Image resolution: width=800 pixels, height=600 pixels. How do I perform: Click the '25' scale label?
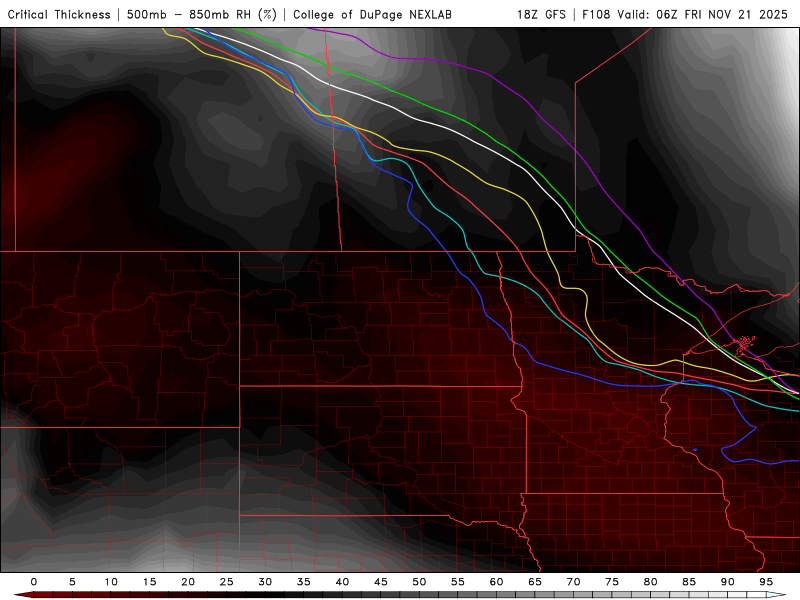[227, 582]
